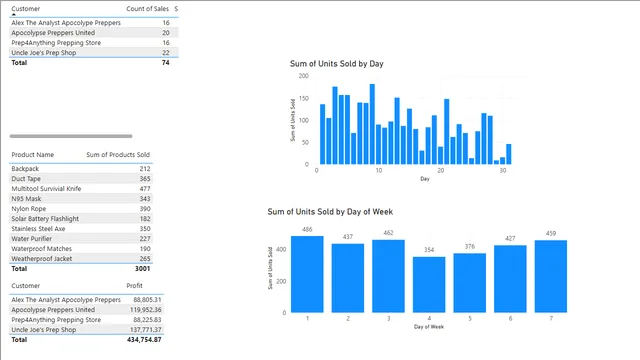Sort the table by the Customer column header
The image size is (640, 360).
tap(25, 9)
